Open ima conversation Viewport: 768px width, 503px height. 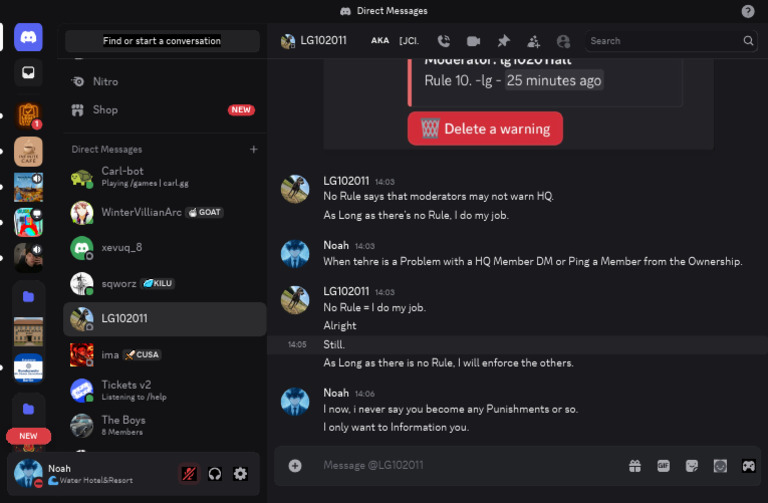[164, 354]
